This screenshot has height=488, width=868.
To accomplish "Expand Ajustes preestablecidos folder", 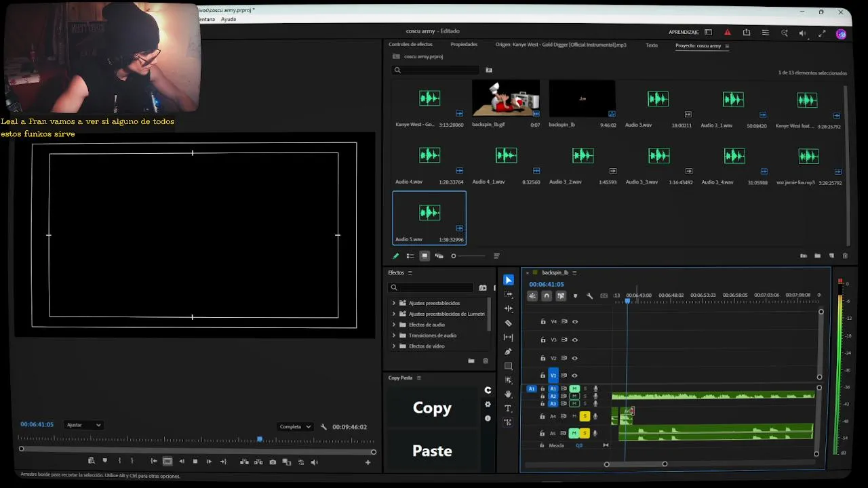I will 394,303.
